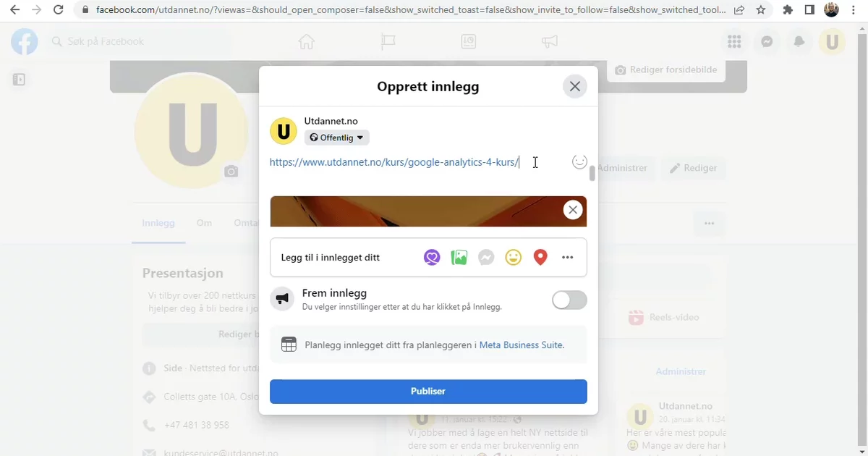Viewport: 868px width, 456px height.
Task: Open the Pages flag icon
Action: click(x=388, y=42)
